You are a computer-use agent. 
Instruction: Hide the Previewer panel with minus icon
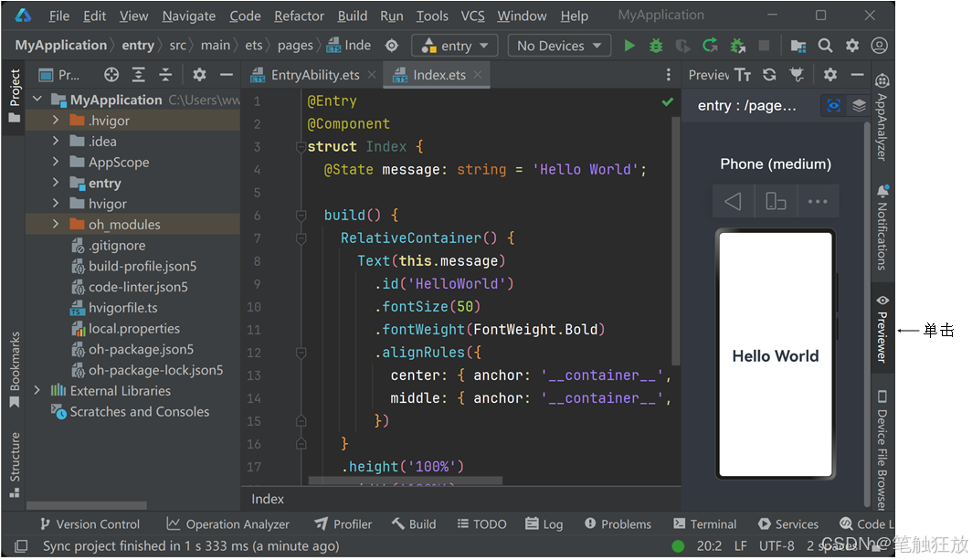(857, 75)
